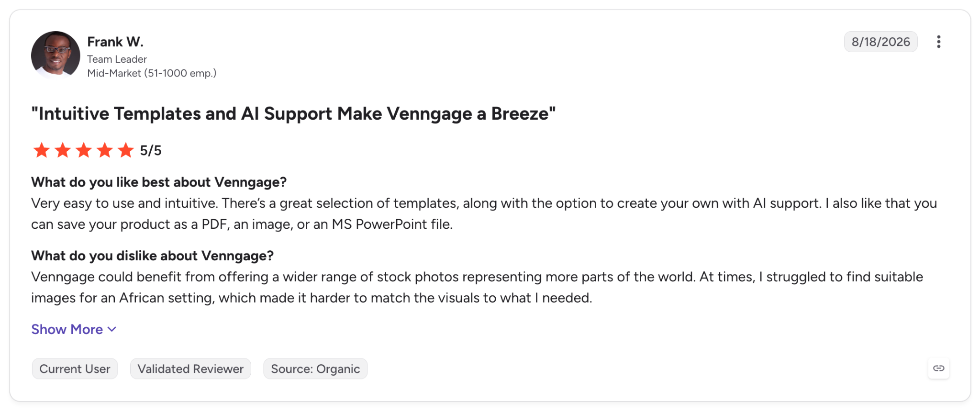Click the Team Leader job title text
The width and height of the screenshot is (980, 413).
[x=117, y=59]
